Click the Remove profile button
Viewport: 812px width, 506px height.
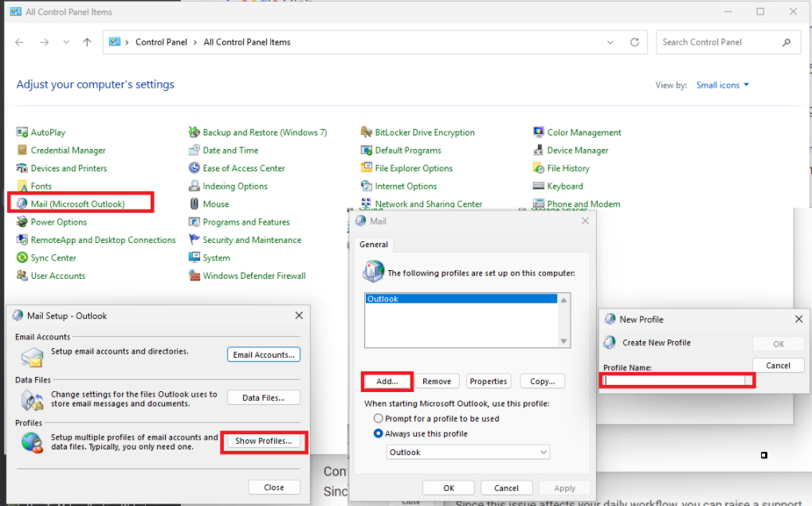tap(437, 381)
